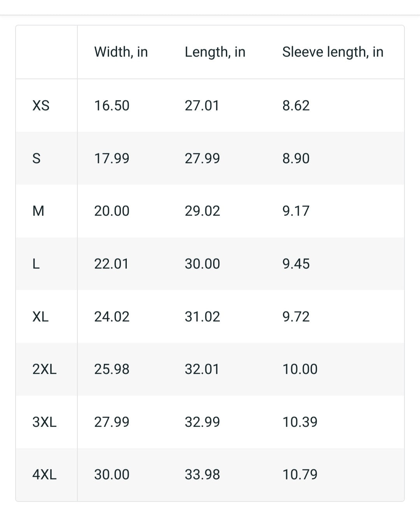Viewport: 420px width, 514px height.
Task: Select the 4XL size row label
Action: 44,474
